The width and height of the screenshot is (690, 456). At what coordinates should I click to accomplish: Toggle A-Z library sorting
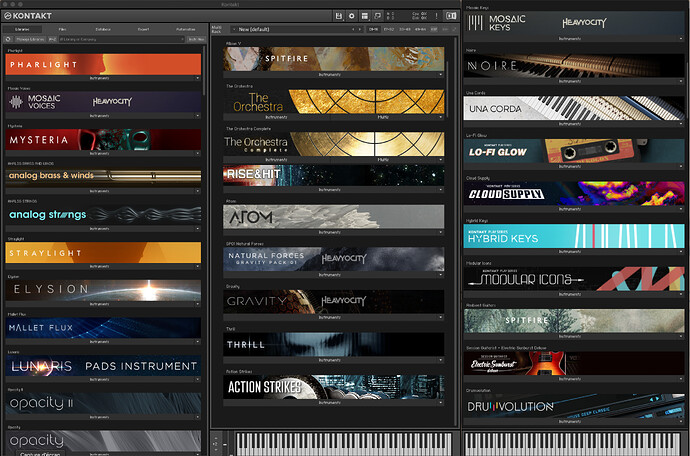coord(52,39)
